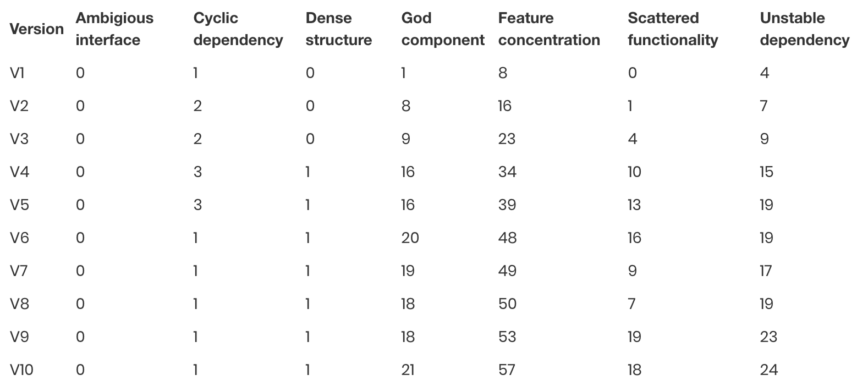The image size is (868, 386).
Task: Select the Scattered functionality column header
Action: [672, 29]
